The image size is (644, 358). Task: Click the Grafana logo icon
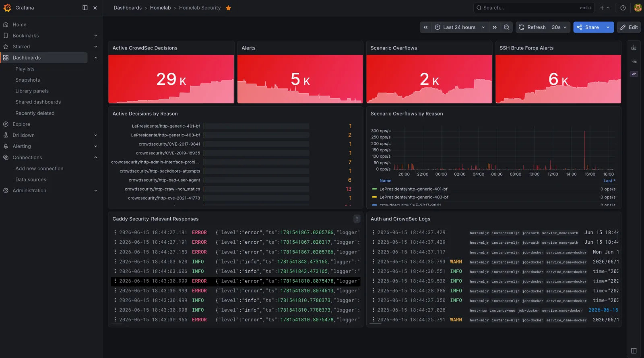(7, 8)
